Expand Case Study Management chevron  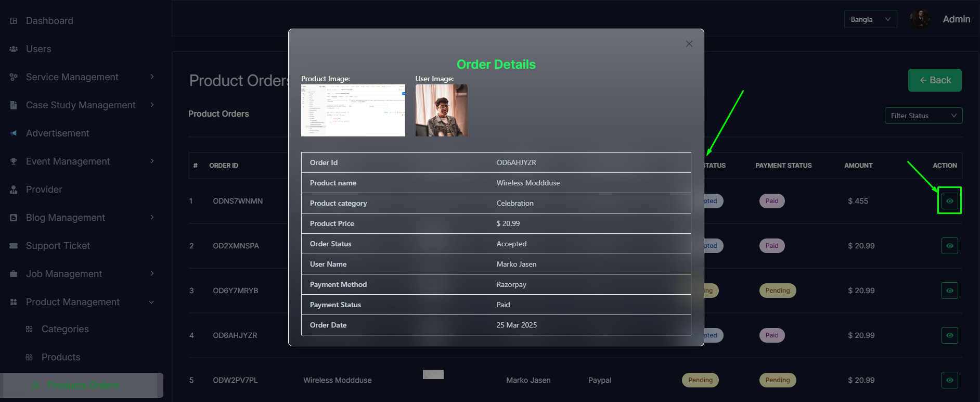coord(152,105)
